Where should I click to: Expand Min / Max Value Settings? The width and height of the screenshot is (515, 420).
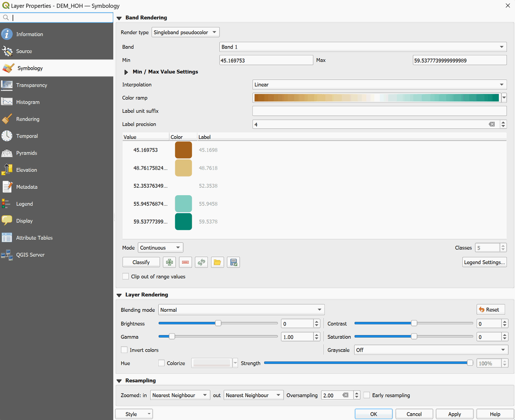click(x=126, y=72)
